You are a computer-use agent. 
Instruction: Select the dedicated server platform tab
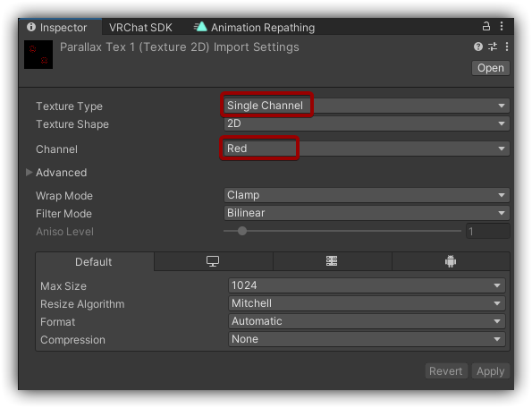click(332, 261)
